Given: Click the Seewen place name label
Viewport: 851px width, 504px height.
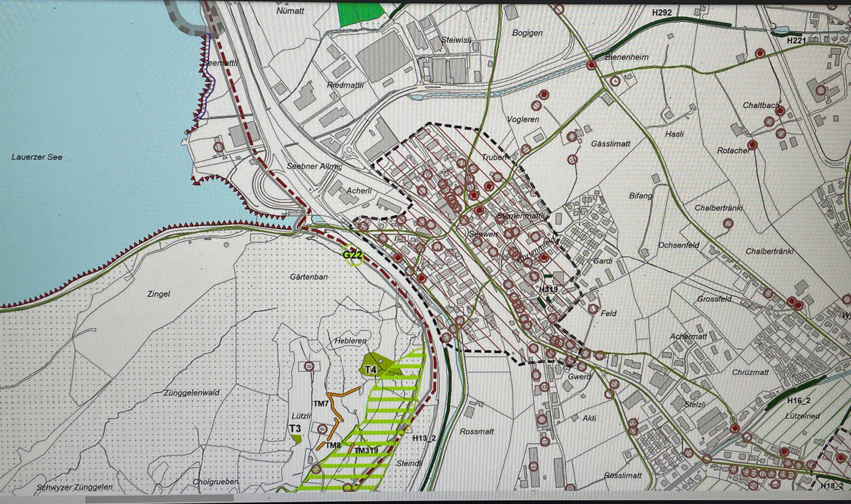Looking at the screenshot, I should click(x=483, y=234).
